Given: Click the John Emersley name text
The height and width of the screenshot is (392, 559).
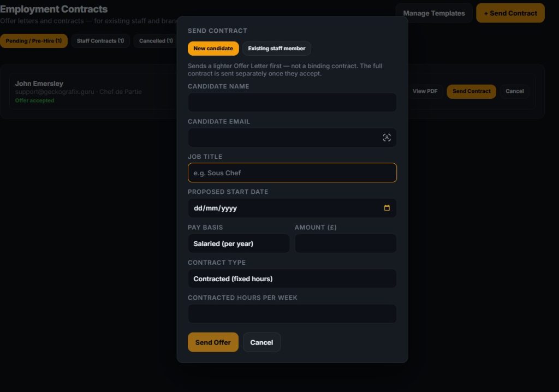Looking at the screenshot, I should click(39, 84).
